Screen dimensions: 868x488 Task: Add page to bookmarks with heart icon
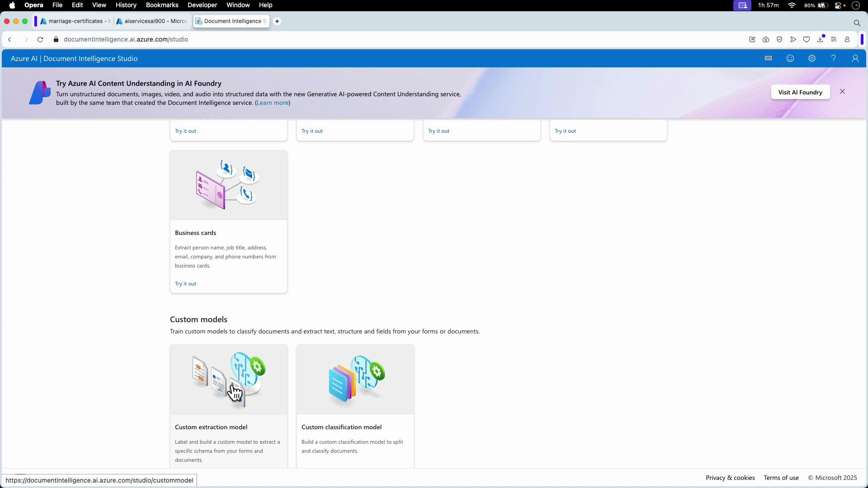point(807,40)
